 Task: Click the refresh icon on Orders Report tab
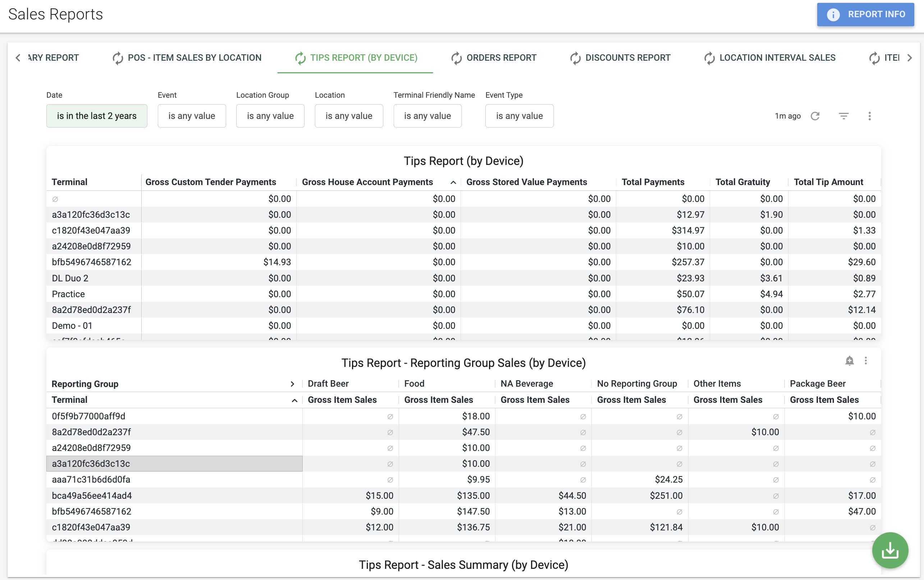pos(456,58)
